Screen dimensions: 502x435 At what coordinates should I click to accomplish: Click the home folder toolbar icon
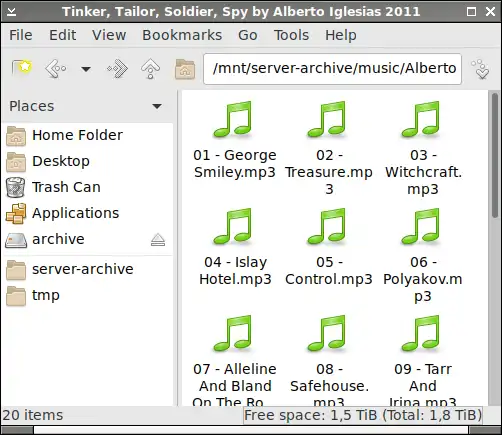coord(185,69)
